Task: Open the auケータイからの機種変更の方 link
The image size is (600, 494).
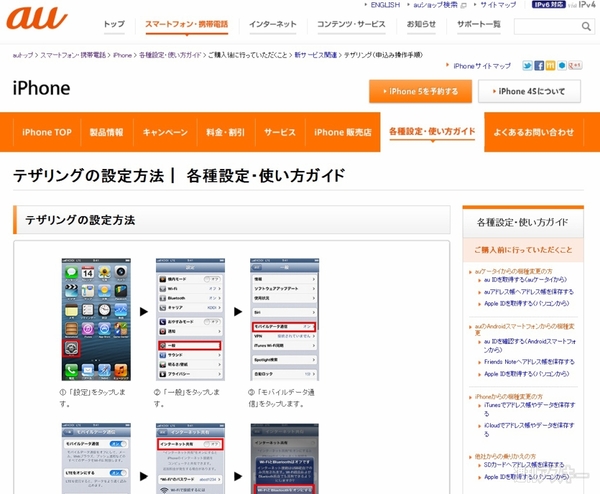Action: (x=514, y=271)
